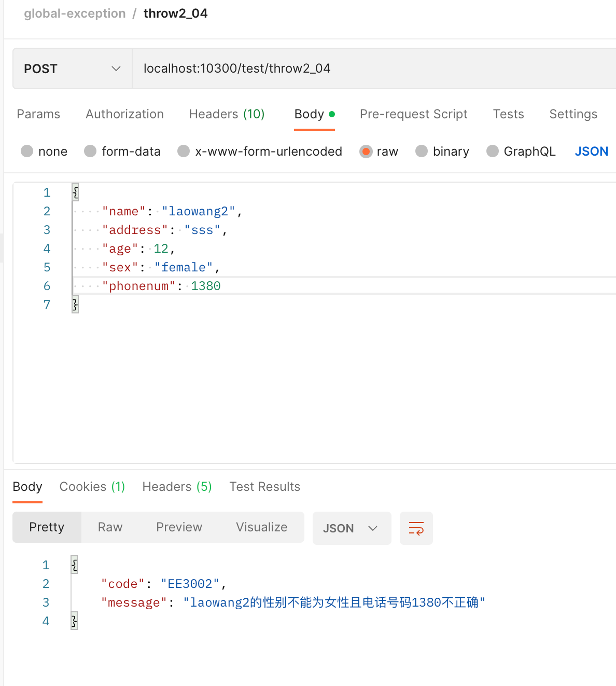Select the form-data radio option
The image size is (616, 686).
[x=90, y=152]
